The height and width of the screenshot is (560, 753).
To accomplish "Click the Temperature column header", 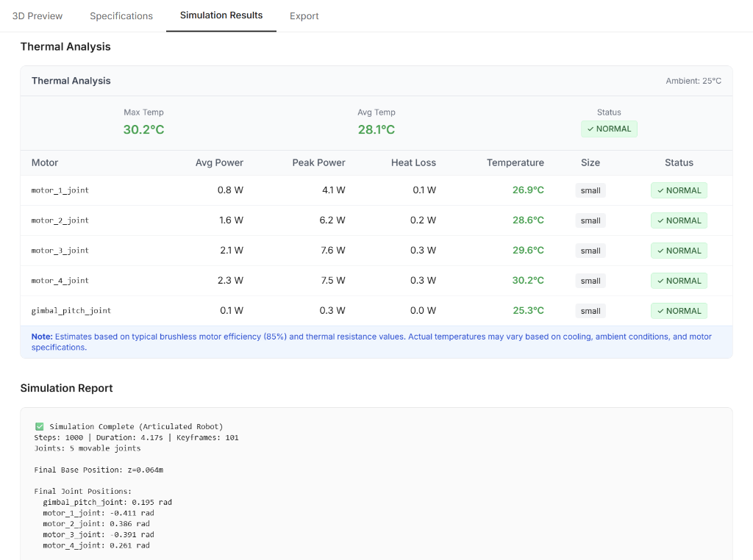I will (515, 162).
